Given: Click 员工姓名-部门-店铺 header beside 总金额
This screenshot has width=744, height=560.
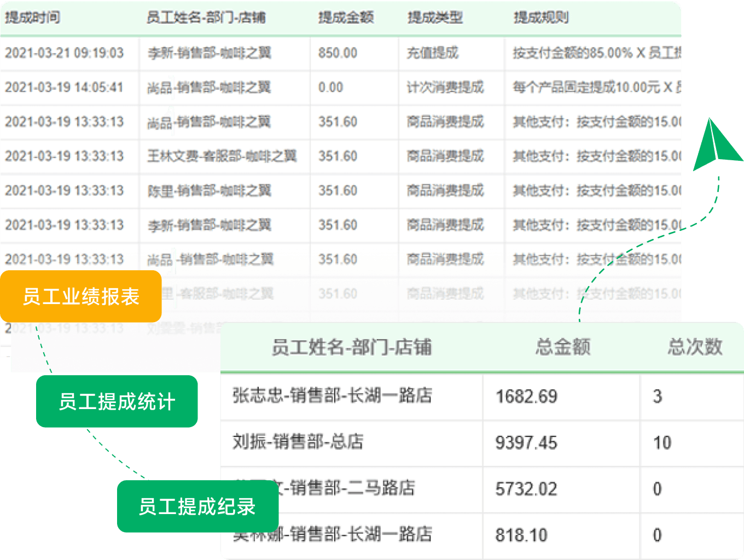Looking at the screenshot, I should pos(352,347).
